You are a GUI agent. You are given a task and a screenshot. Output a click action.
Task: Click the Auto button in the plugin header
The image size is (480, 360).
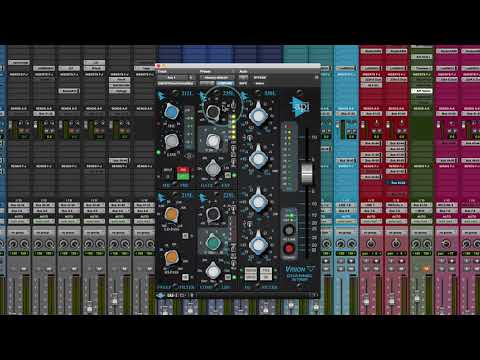tap(243, 77)
